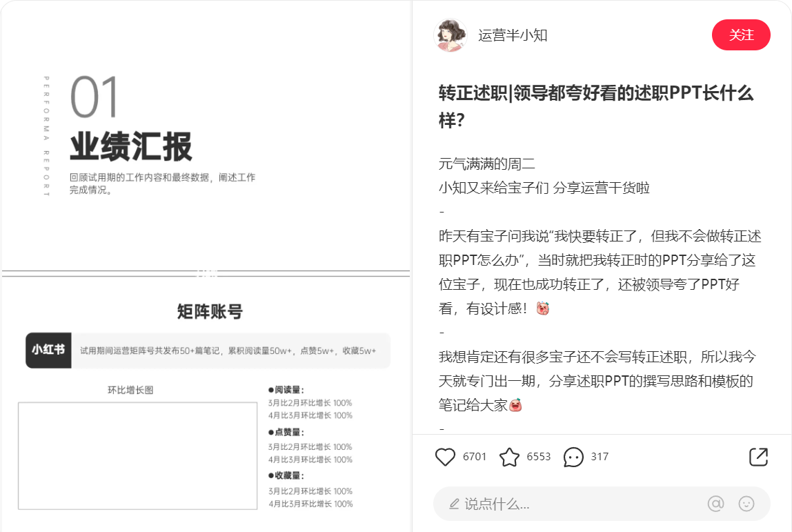This screenshot has width=792, height=532.
Task: Click the post title 转正述职 heading
Action: [596, 106]
